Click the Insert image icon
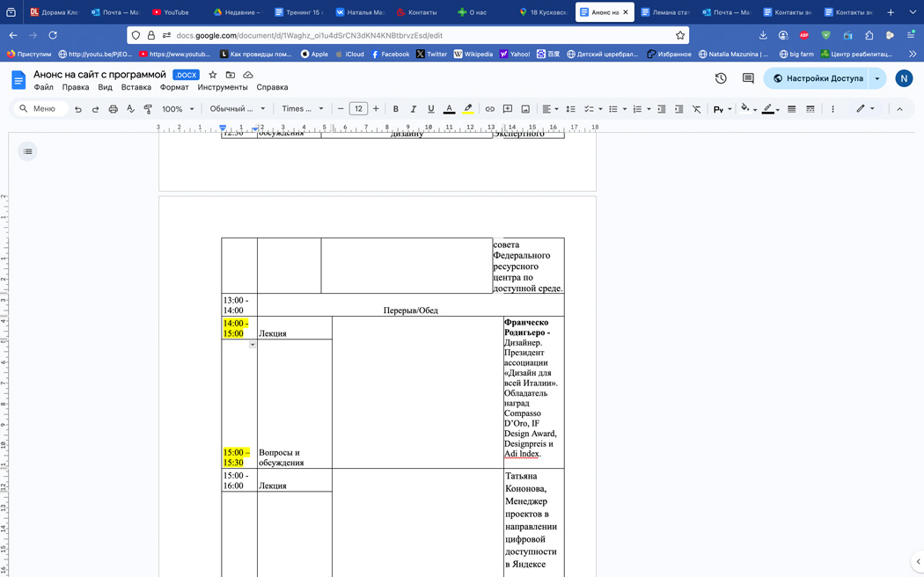The image size is (924, 577). pyautogui.click(x=525, y=109)
